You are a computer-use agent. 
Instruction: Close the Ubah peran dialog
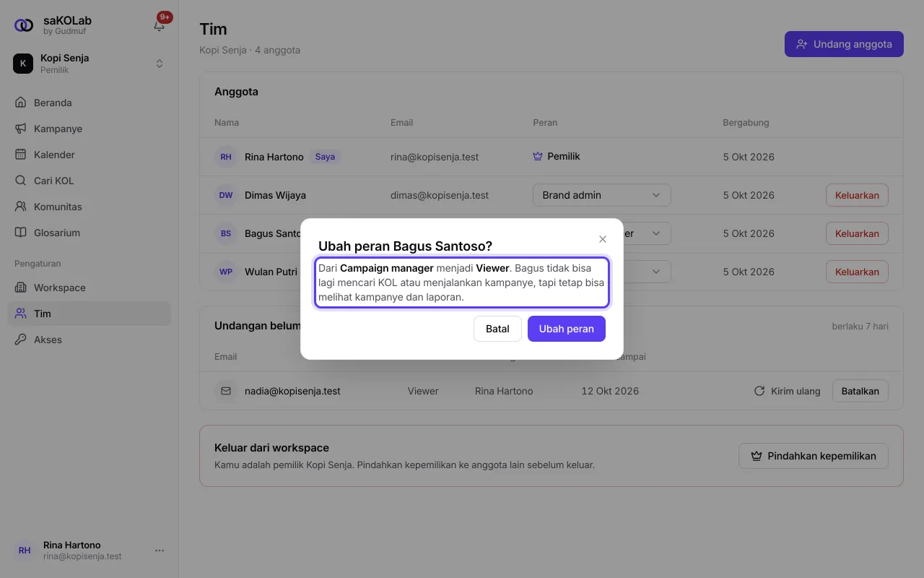(603, 239)
